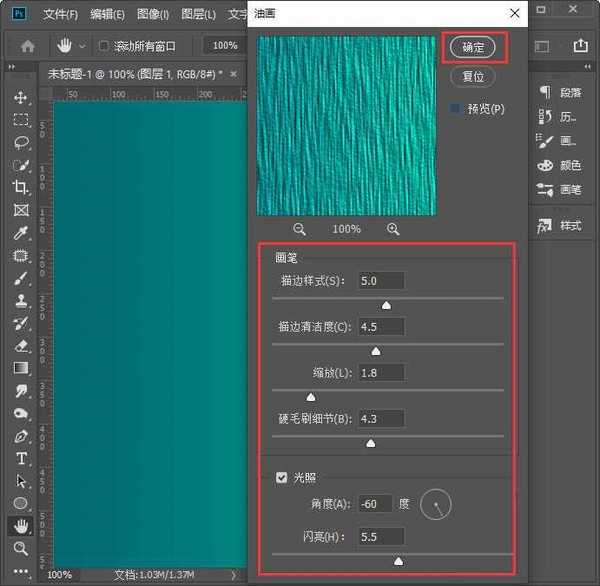This screenshot has width=600, height=586.
Task: Open the 文件(F) menu
Action: [x=61, y=15]
